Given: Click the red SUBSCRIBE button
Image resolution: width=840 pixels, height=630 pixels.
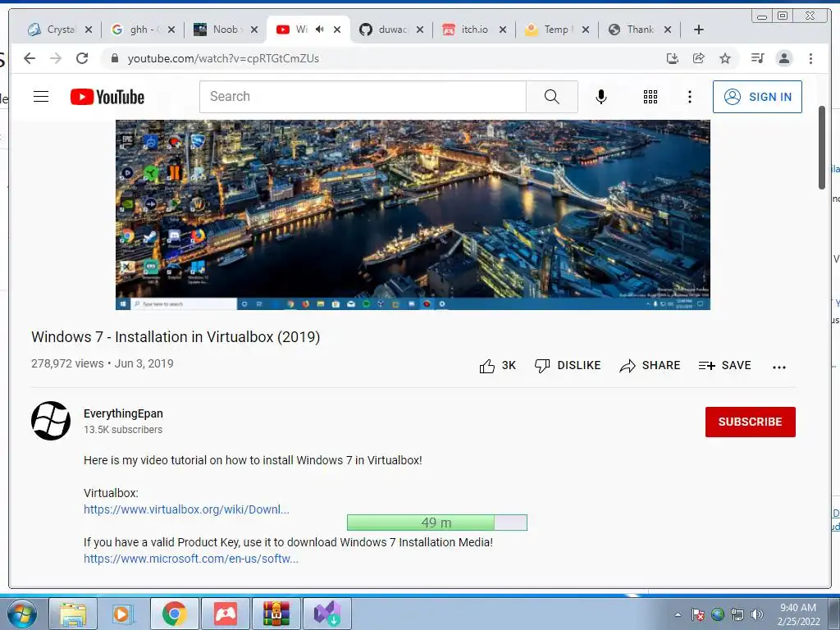Looking at the screenshot, I should pyautogui.click(x=750, y=422).
